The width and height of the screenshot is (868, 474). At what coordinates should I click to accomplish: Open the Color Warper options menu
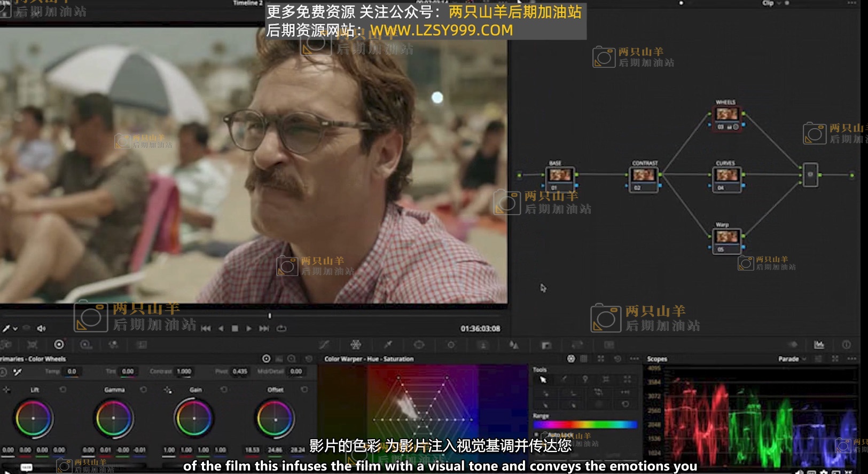[634, 359]
